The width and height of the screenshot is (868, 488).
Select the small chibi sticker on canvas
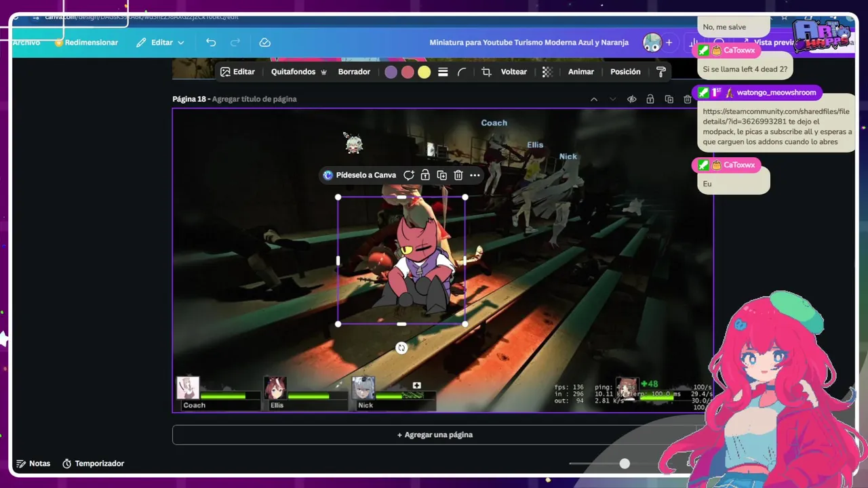353,143
